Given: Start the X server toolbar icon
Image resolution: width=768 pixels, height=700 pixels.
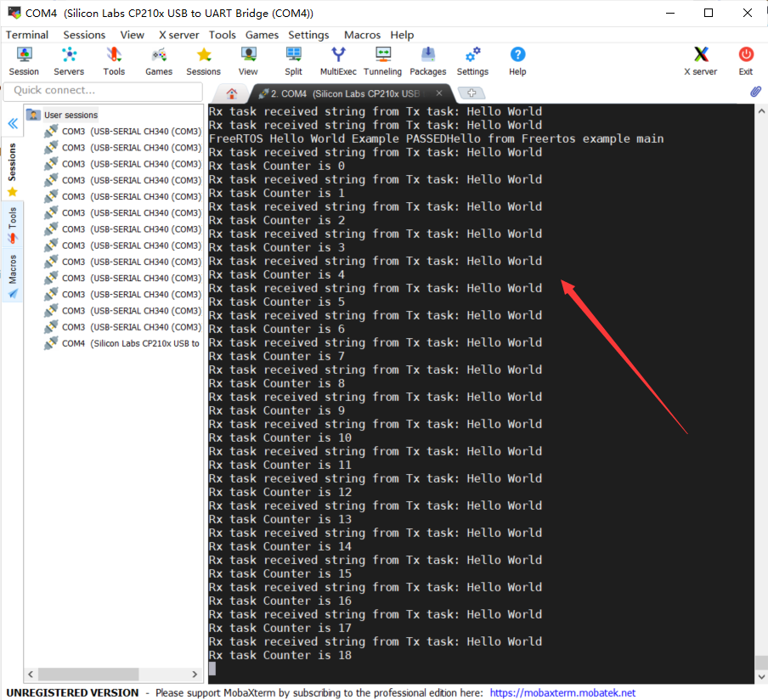Looking at the screenshot, I should pos(700,61).
